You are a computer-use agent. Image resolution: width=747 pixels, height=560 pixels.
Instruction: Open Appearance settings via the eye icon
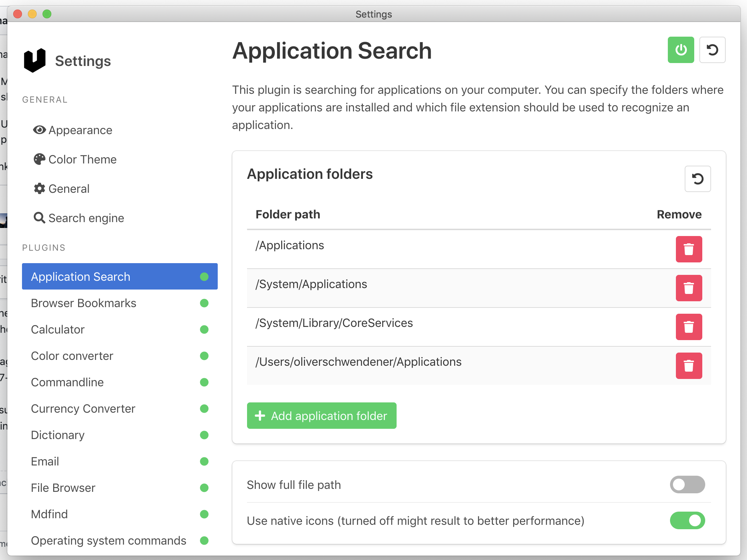pyautogui.click(x=39, y=130)
